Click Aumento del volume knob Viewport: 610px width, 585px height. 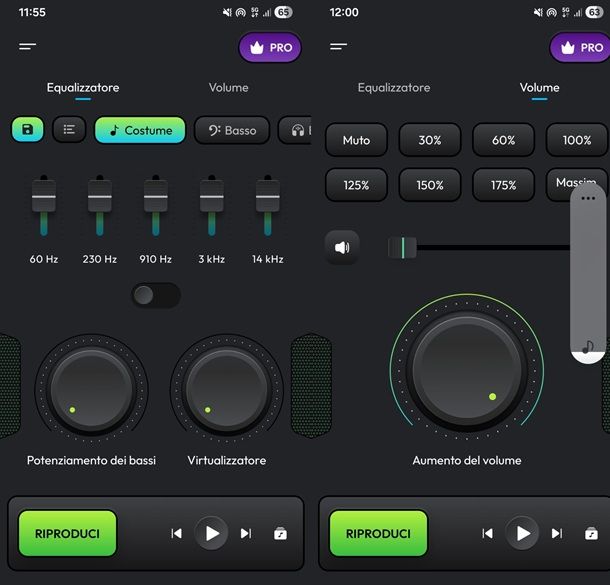click(467, 368)
